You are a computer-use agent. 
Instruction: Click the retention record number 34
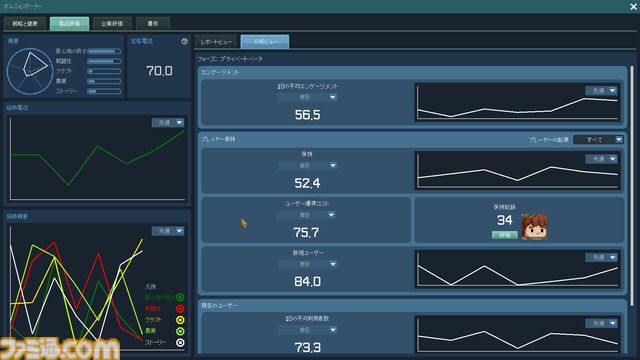point(504,220)
